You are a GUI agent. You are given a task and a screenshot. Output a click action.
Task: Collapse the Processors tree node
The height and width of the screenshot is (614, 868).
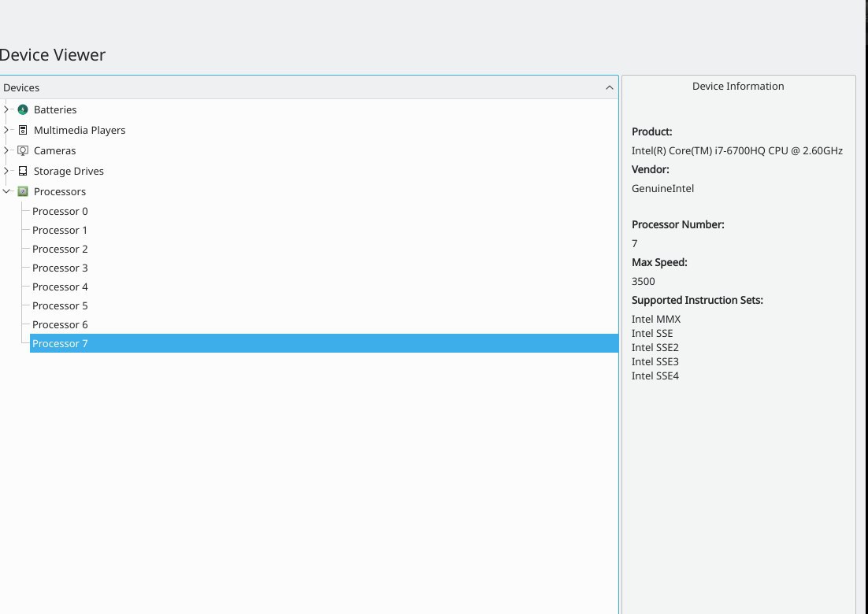(6, 191)
